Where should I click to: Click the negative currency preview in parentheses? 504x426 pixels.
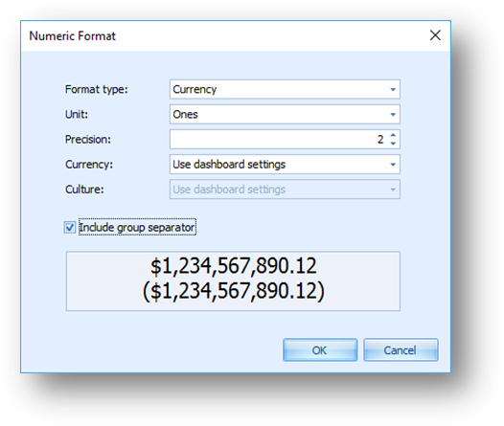(x=234, y=291)
